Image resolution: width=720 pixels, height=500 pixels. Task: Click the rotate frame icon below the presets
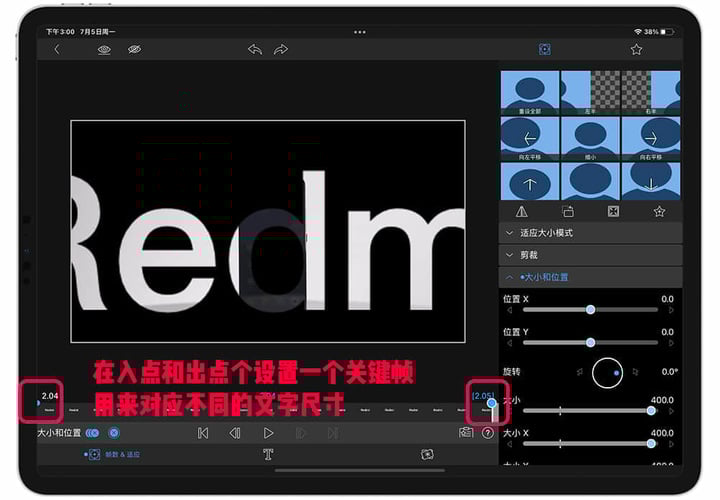click(568, 212)
